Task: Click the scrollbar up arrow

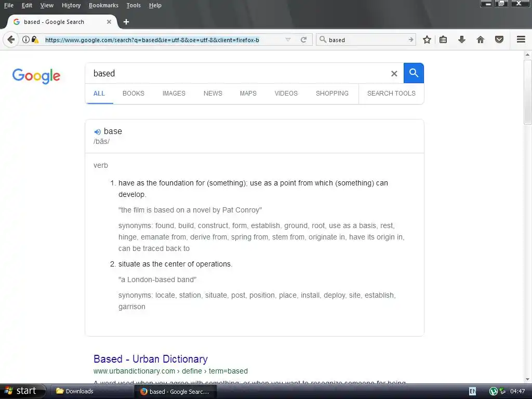Action: [527, 54]
